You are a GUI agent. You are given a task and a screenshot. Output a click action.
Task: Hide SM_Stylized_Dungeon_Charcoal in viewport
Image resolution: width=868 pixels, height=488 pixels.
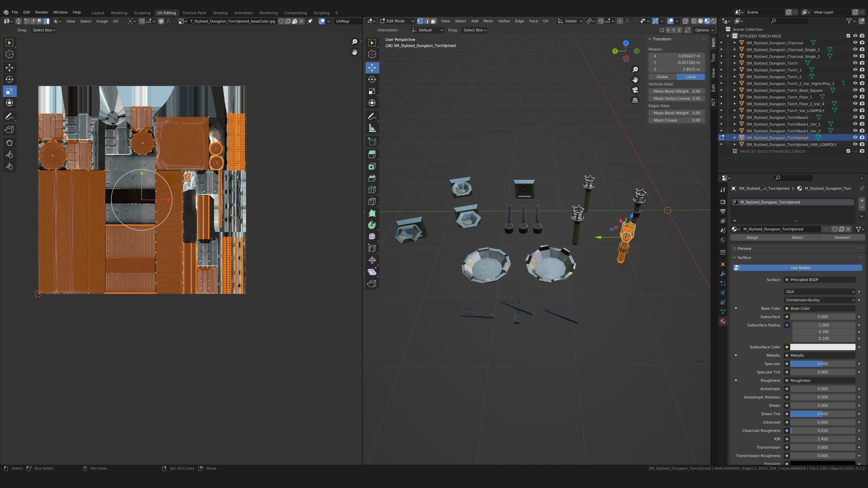(855, 43)
